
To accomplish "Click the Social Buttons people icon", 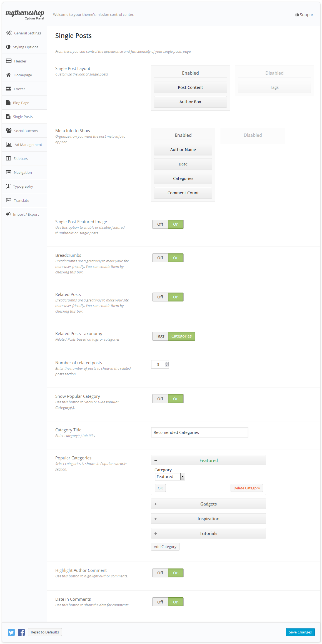I will [x=9, y=130].
